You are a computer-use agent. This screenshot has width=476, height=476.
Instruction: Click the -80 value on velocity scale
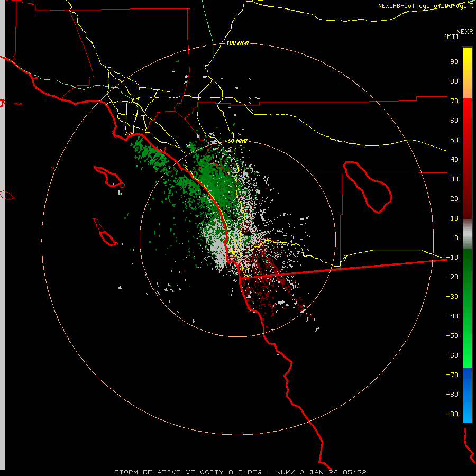click(x=452, y=395)
